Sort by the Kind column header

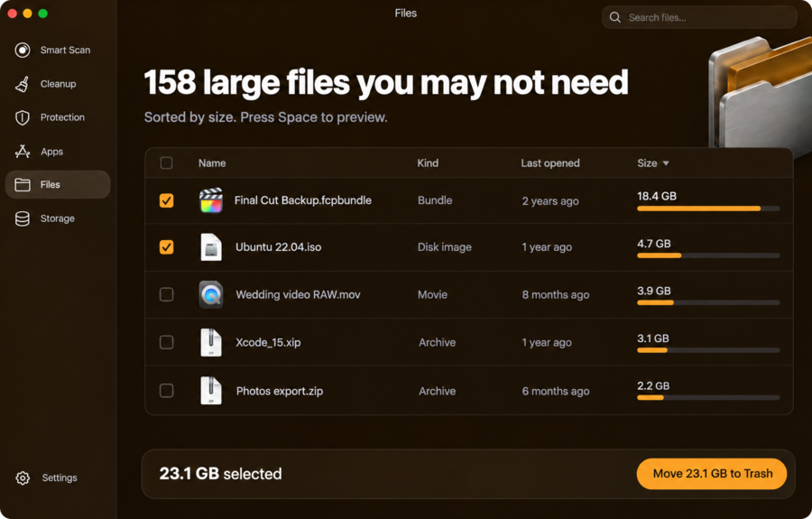(428, 163)
